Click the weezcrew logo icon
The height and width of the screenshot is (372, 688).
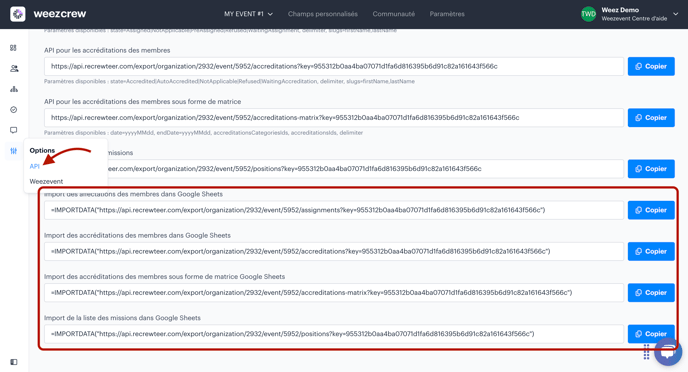[18, 14]
